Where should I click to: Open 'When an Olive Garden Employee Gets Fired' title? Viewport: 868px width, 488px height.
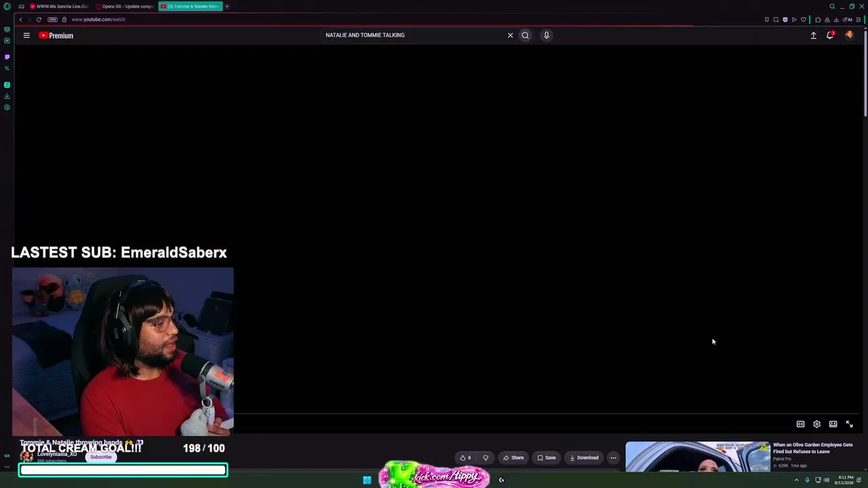click(813, 448)
